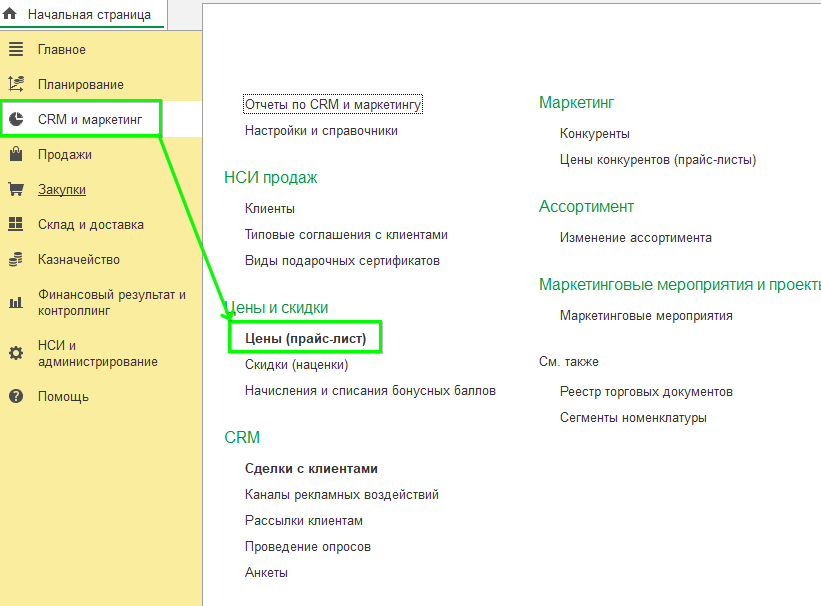Open НСИ и администрирование section
The width and height of the screenshot is (821, 606).
(x=97, y=354)
